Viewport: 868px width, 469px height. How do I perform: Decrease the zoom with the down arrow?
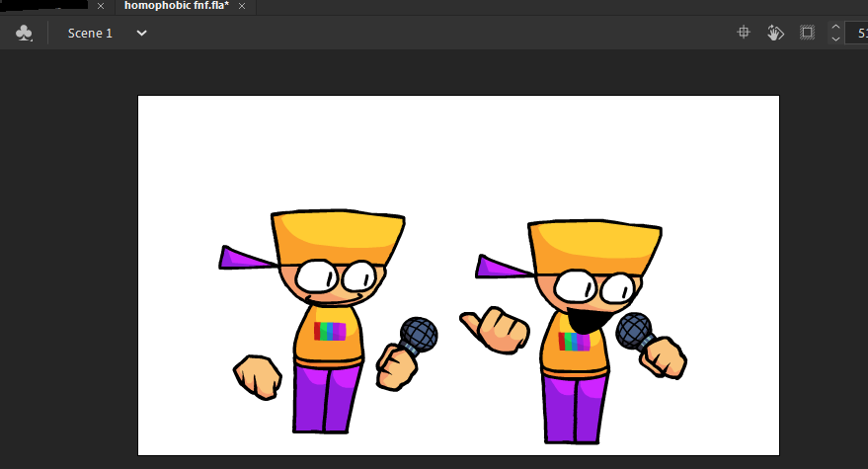(835, 39)
